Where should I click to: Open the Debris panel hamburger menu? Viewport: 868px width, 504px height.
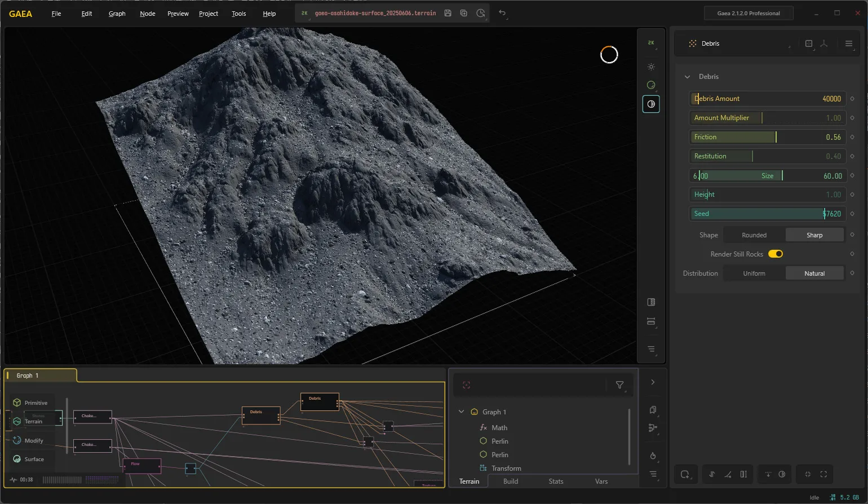(849, 43)
